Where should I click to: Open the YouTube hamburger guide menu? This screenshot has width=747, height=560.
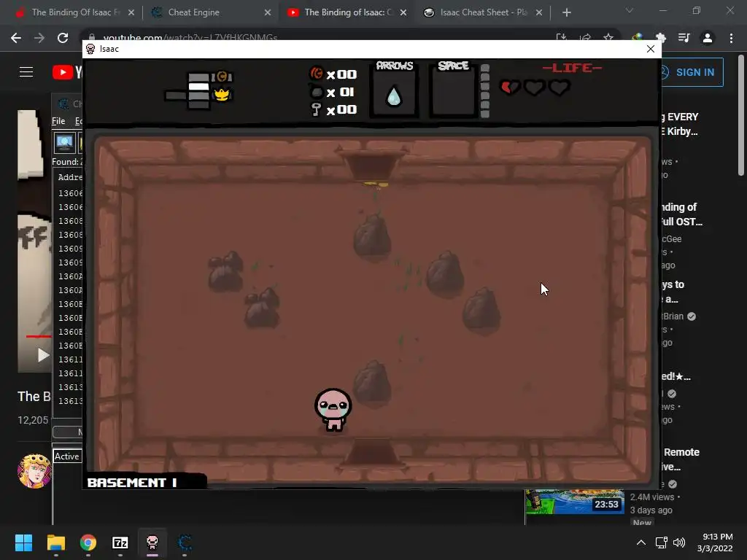26,72
